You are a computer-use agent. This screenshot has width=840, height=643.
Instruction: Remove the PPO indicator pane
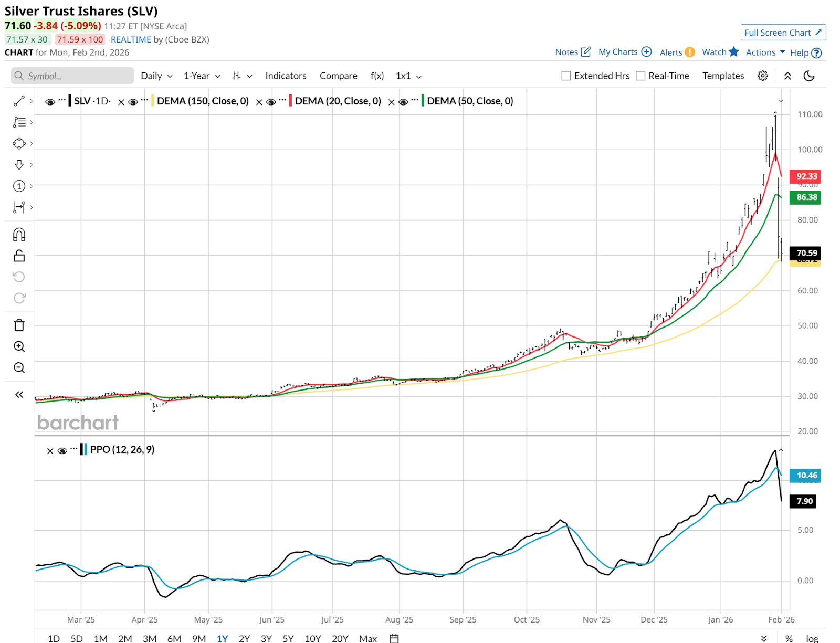coord(50,451)
